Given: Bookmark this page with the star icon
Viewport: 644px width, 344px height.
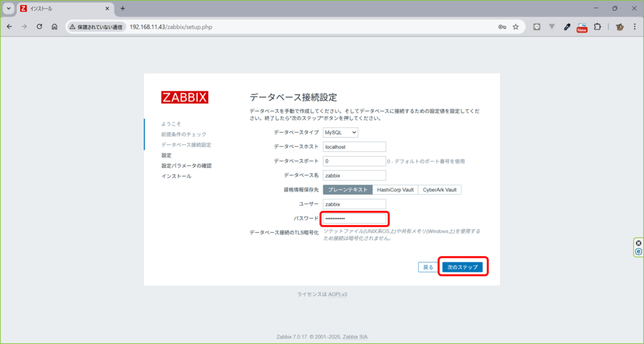Looking at the screenshot, I should pos(516,27).
